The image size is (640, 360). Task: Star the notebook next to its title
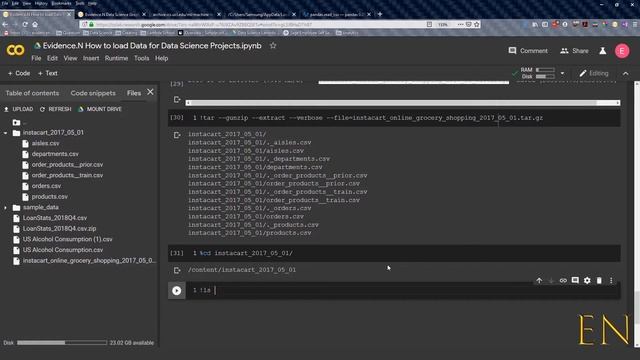click(x=273, y=46)
